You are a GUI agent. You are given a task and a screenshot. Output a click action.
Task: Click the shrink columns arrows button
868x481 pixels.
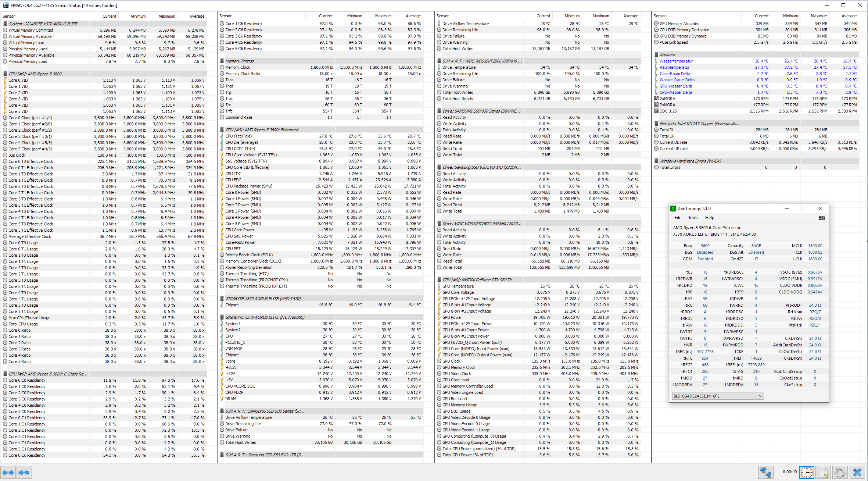(24, 473)
